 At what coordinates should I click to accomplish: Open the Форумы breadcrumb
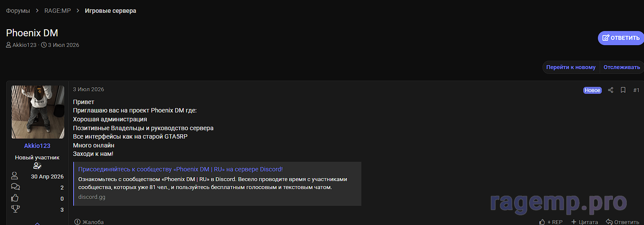tap(18, 11)
